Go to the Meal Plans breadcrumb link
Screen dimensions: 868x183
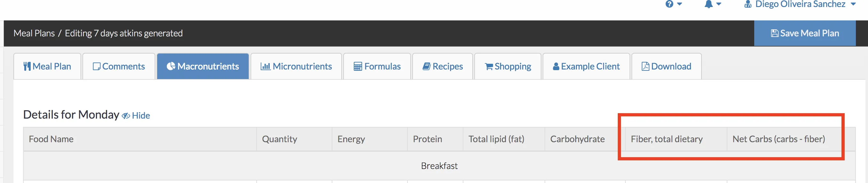point(34,33)
